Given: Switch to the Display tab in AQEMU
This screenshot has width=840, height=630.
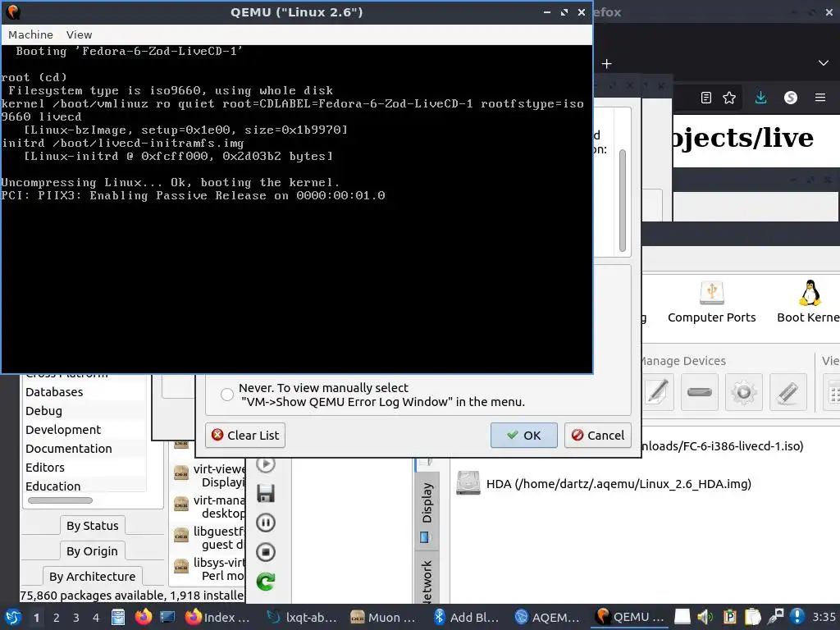Looking at the screenshot, I should 427,510.
